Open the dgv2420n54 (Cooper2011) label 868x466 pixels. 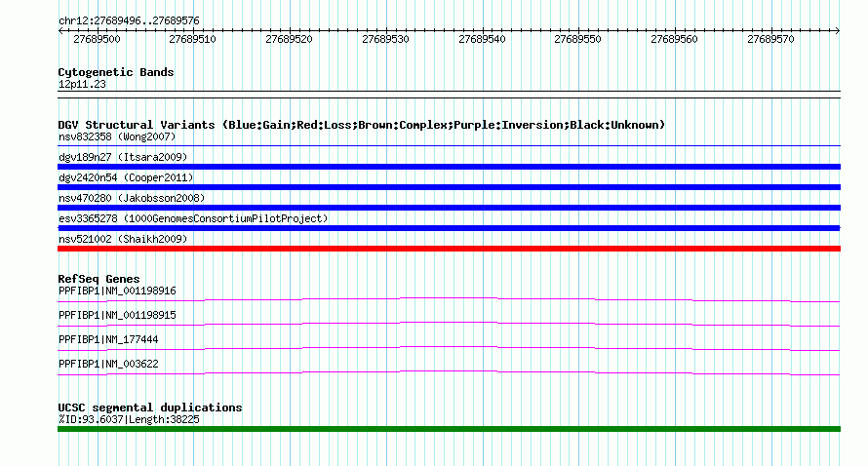pos(126,177)
